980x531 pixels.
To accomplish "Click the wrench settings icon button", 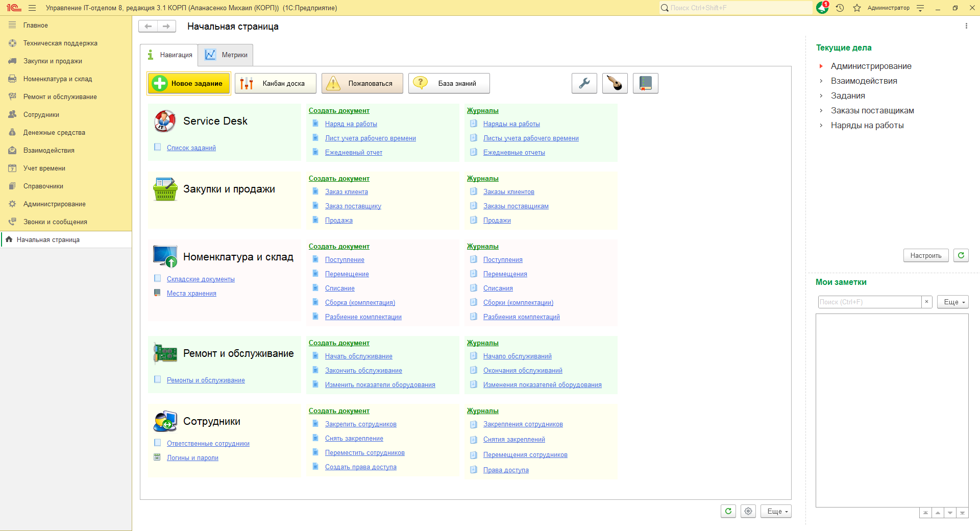I will pos(584,83).
